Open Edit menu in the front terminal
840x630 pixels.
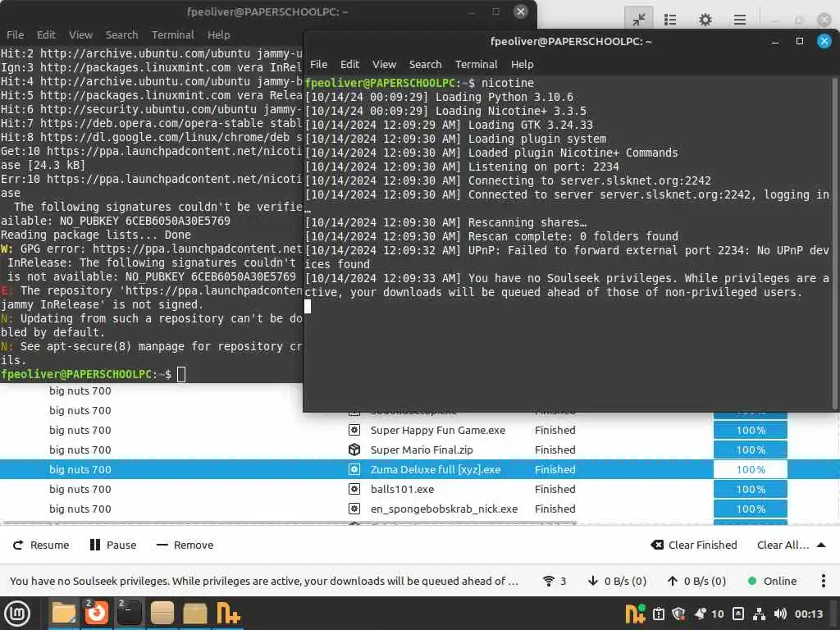[349, 64]
